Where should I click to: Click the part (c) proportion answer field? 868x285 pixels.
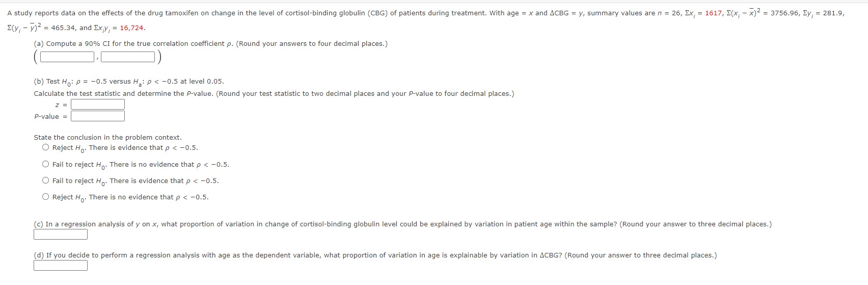click(61, 235)
